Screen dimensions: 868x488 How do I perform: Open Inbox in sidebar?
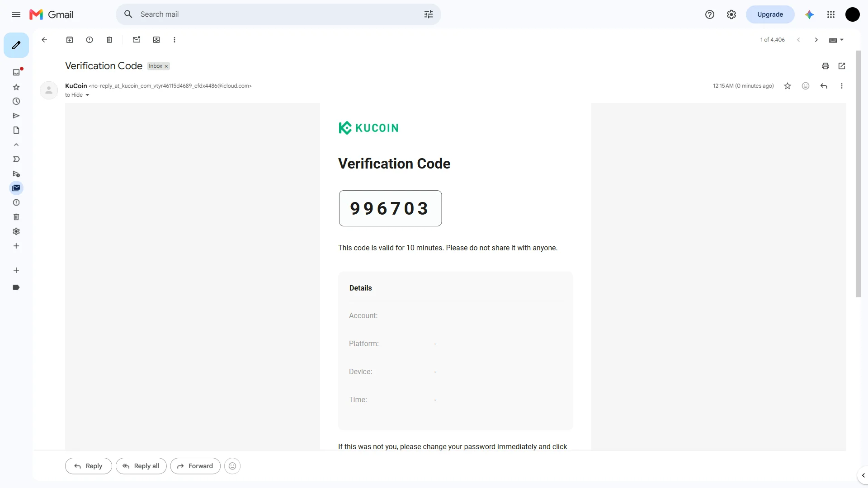pos(16,72)
